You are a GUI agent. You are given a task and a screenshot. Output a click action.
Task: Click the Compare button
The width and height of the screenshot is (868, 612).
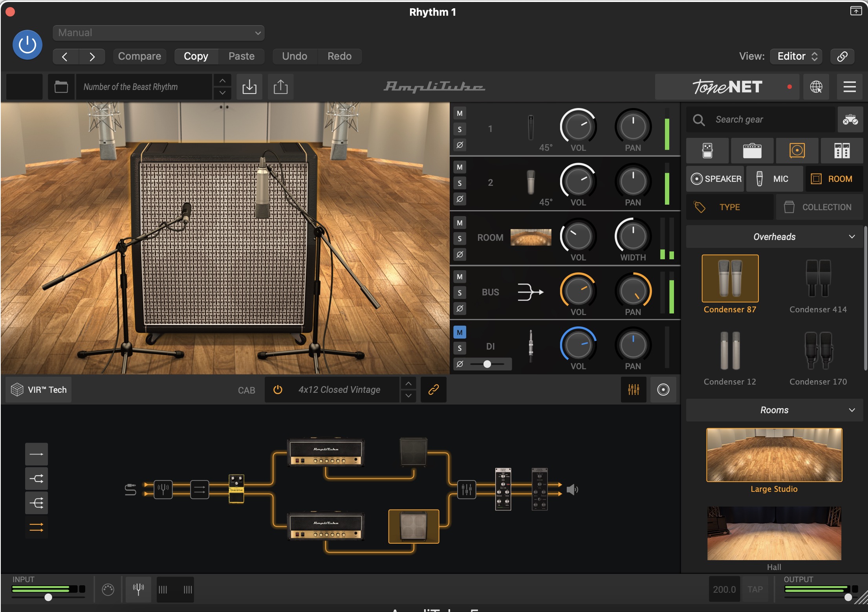point(139,56)
